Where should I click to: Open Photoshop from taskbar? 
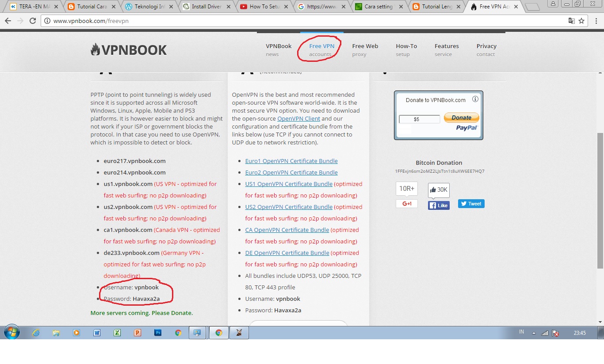coord(158,333)
